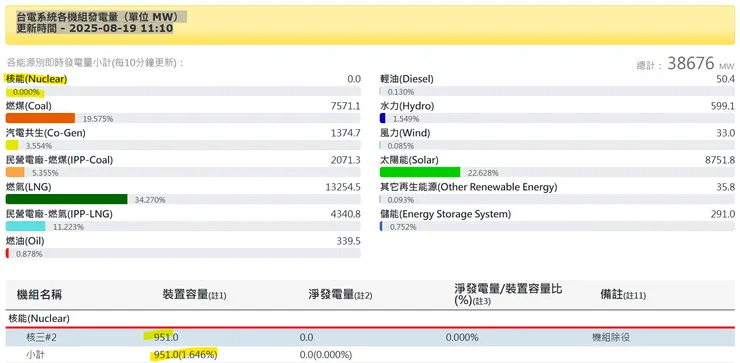Image resolution: width=740 pixels, height=363 pixels.
Task: Select the 燃煤(Coal) label
Action: click(29, 106)
